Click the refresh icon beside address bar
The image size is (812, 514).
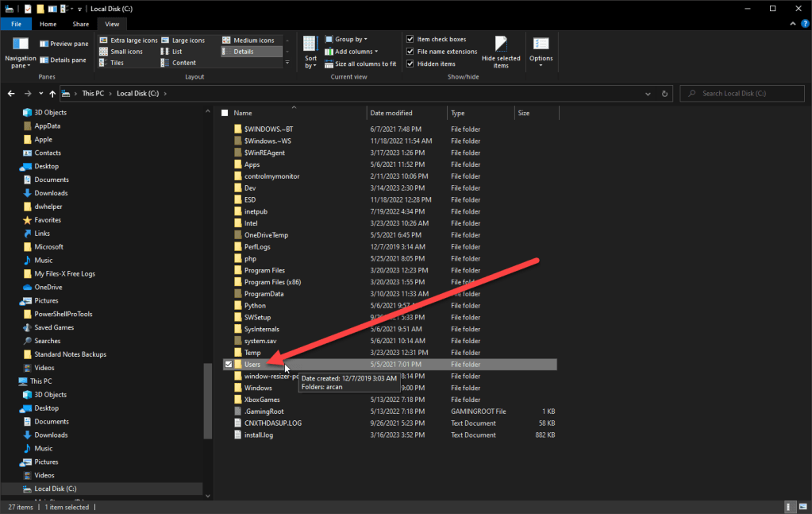(665, 94)
